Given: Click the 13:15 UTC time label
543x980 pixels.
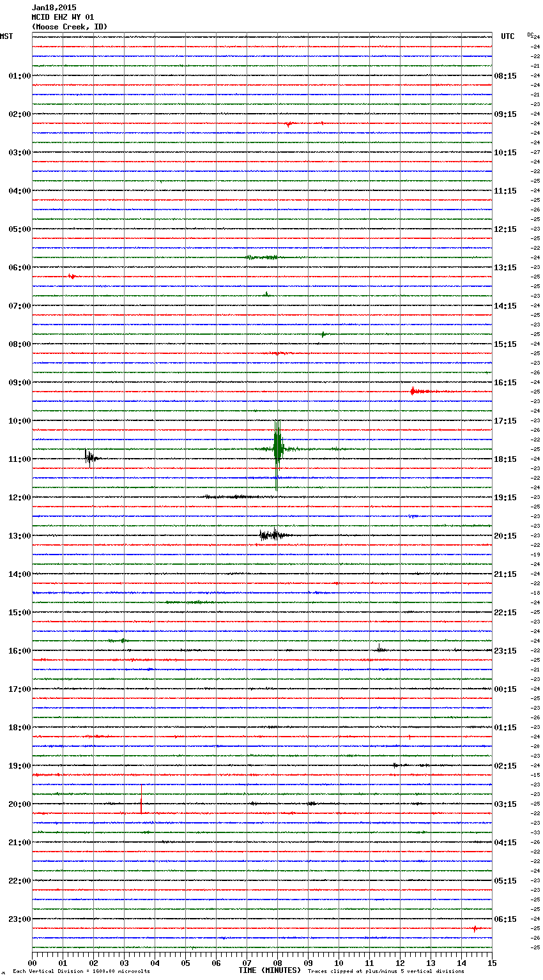Looking at the screenshot, I should tap(505, 268).
